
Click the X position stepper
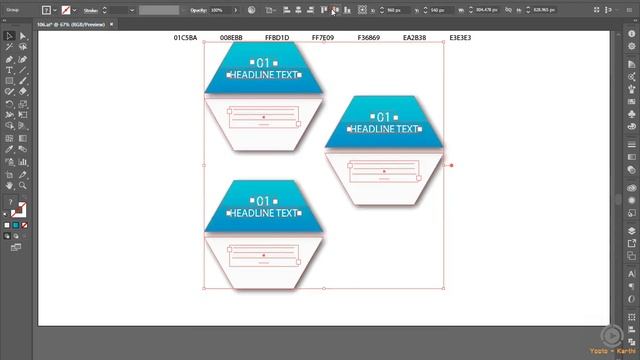[382, 10]
